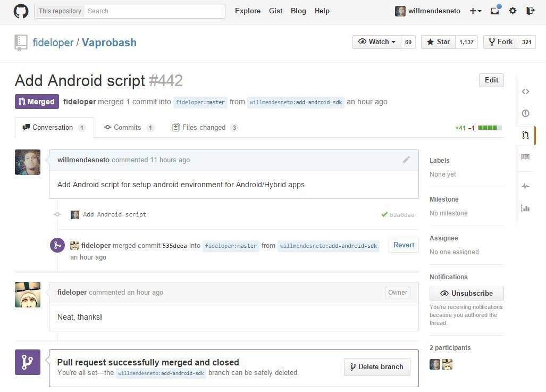Image resolution: width=546 pixels, height=392 pixels.
Task: Unsubscribe from thread notifications
Action: [467, 294]
